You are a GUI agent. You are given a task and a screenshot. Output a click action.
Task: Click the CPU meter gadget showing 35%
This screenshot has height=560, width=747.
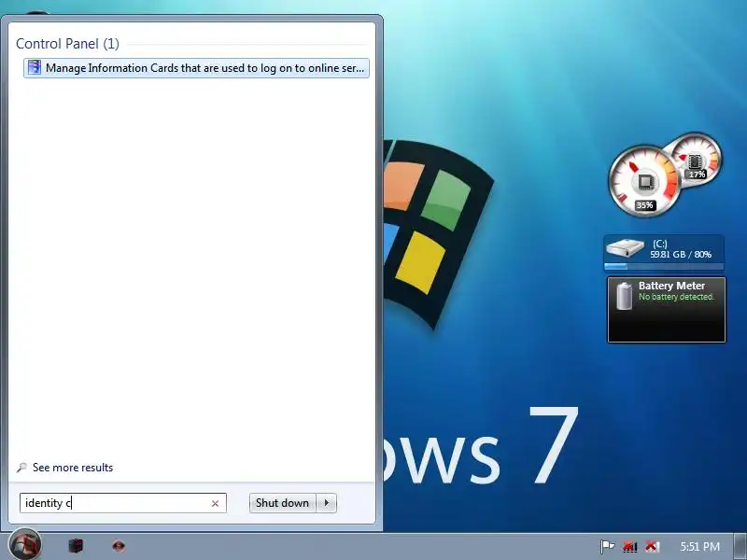tap(644, 182)
